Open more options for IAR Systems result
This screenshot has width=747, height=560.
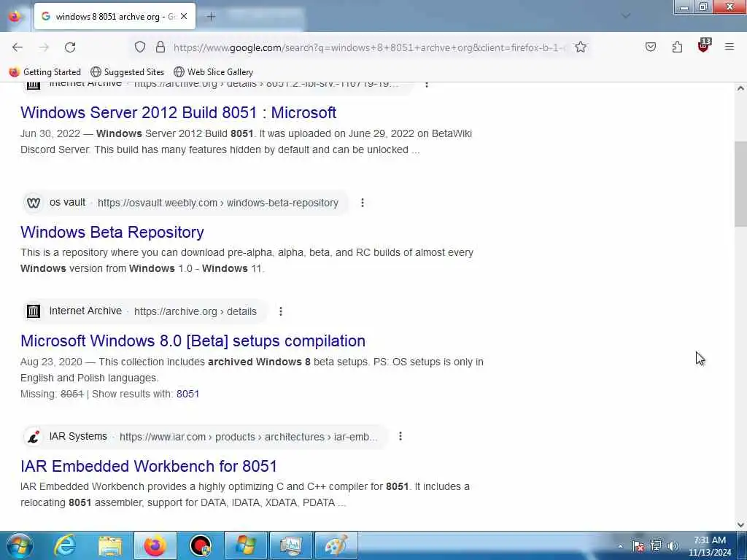coord(400,436)
